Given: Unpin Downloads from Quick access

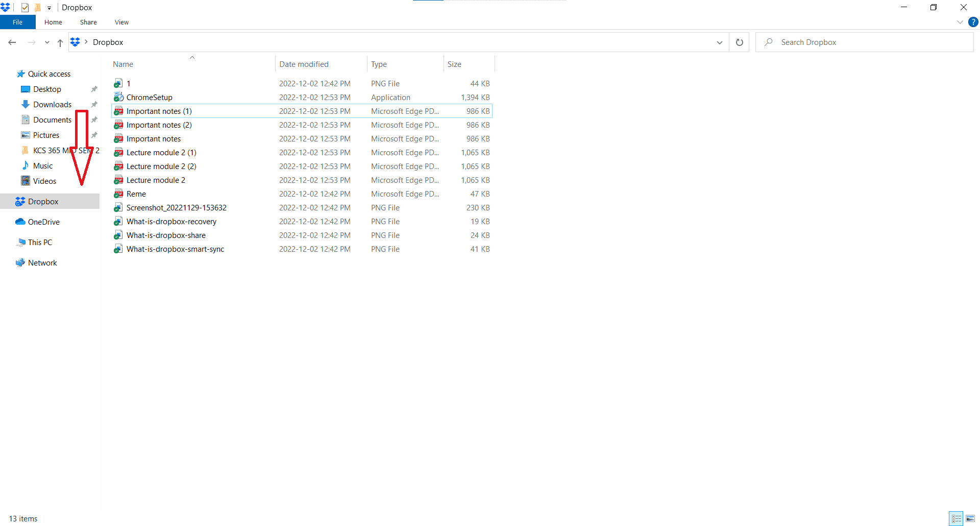Looking at the screenshot, I should click(94, 104).
